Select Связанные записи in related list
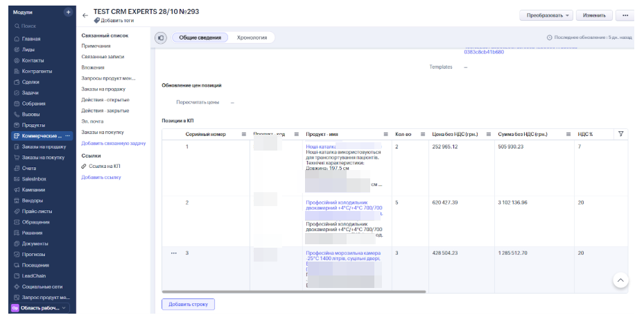644x331 pixels. [x=103, y=57]
